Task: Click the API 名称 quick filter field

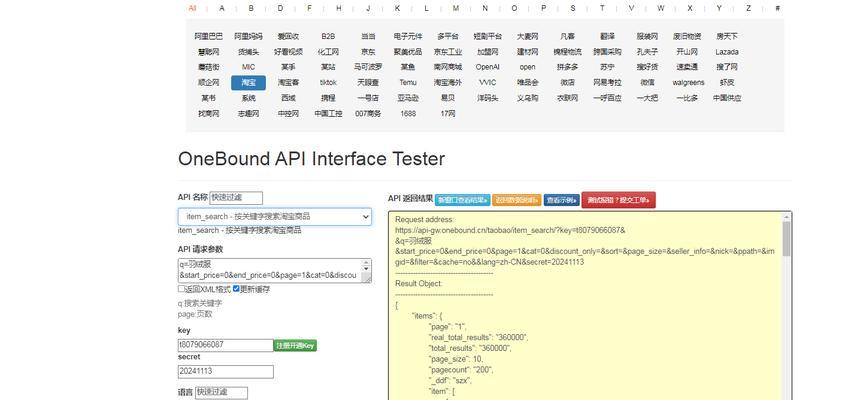Action: (236, 198)
